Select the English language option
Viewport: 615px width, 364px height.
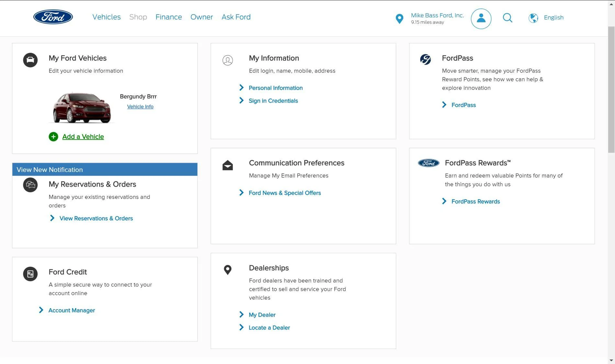tap(553, 17)
